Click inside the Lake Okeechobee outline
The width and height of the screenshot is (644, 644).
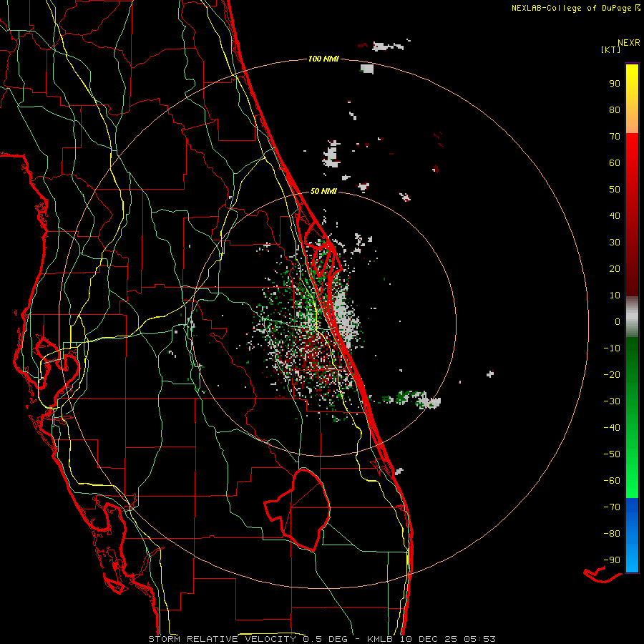point(306,509)
